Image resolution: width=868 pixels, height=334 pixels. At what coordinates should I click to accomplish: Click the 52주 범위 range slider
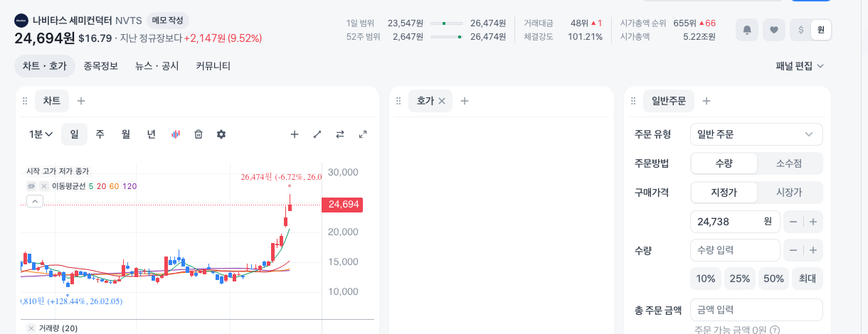point(446,36)
